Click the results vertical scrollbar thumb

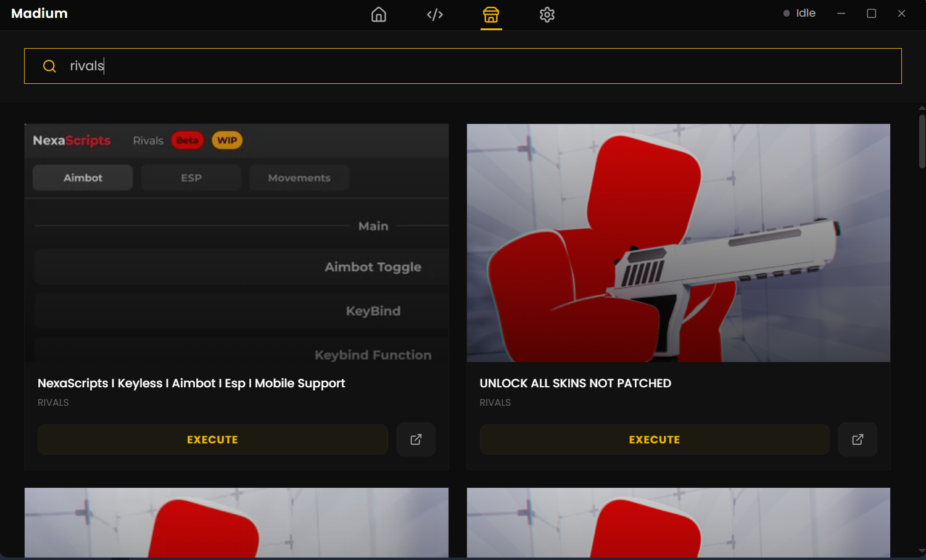pos(922,141)
